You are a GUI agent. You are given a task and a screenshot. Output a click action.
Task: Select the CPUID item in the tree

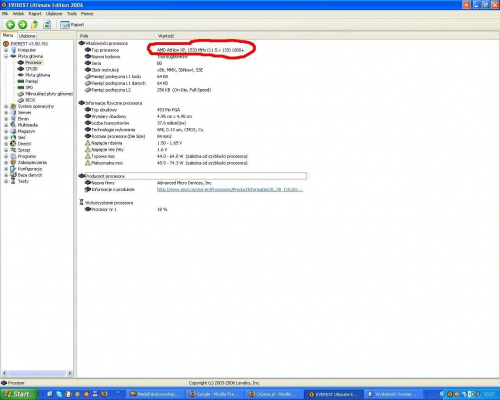[31, 69]
